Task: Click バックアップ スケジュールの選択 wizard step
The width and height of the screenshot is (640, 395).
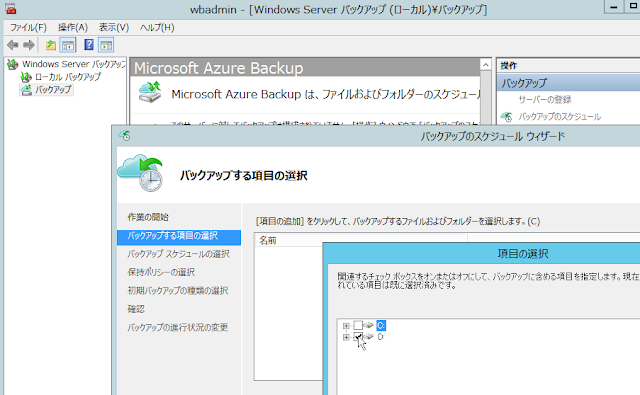Action: tap(178, 254)
